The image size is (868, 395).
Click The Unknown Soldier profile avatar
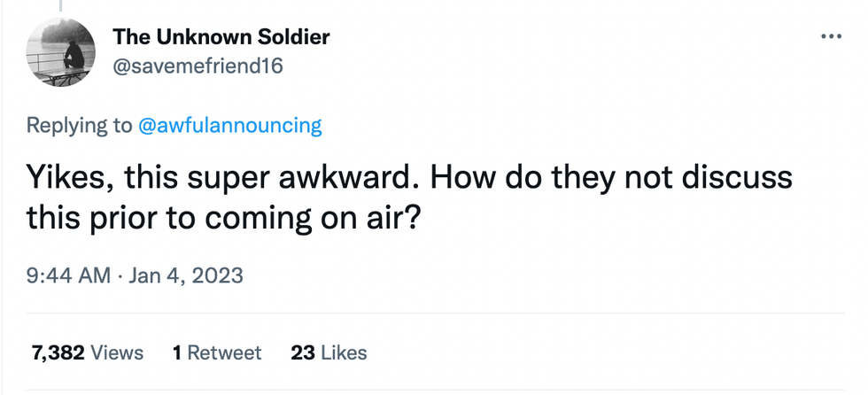pyautogui.click(x=63, y=52)
